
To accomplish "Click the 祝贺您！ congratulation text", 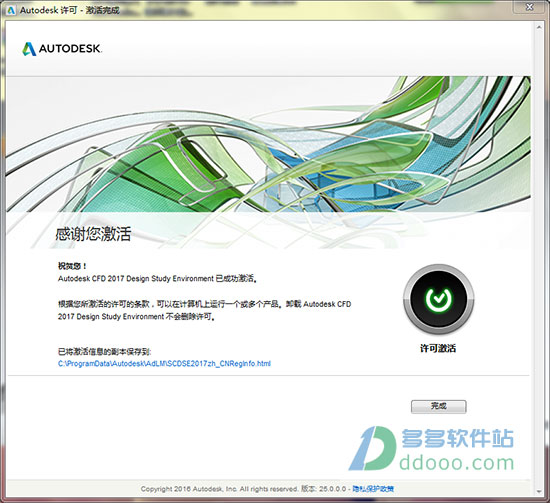I will [72, 266].
